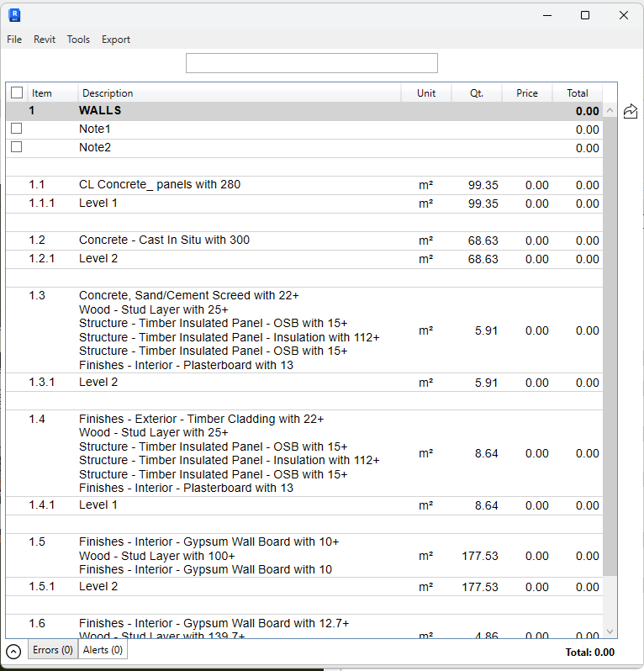Click the Price column header
The width and height of the screenshot is (644, 671).
click(526, 93)
